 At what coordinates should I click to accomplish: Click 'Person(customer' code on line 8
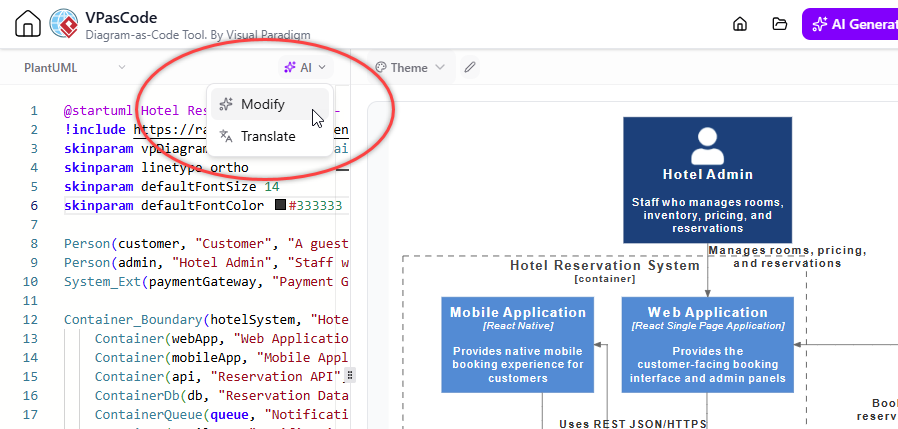click(x=123, y=243)
